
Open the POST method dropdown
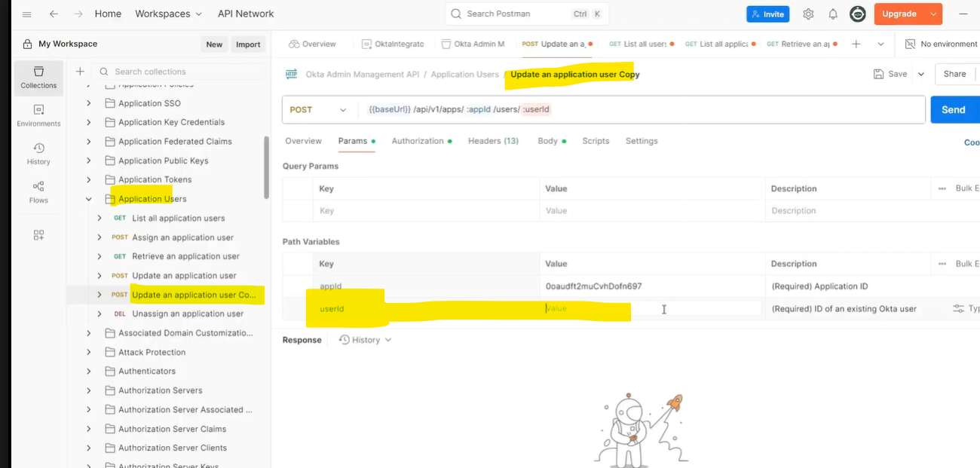point(318,110)
